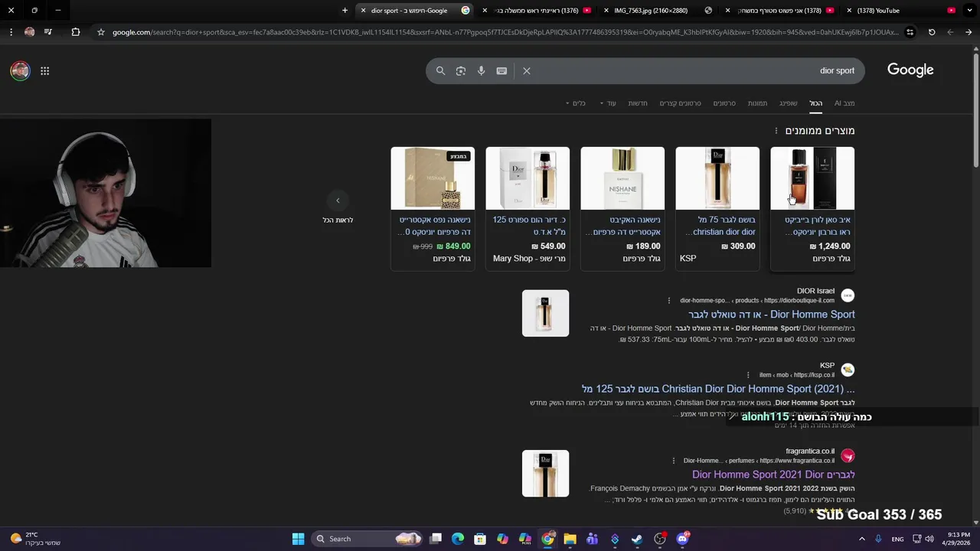
Task: Click the search magnifier icon in Google search box
Action: pos(440,70)
